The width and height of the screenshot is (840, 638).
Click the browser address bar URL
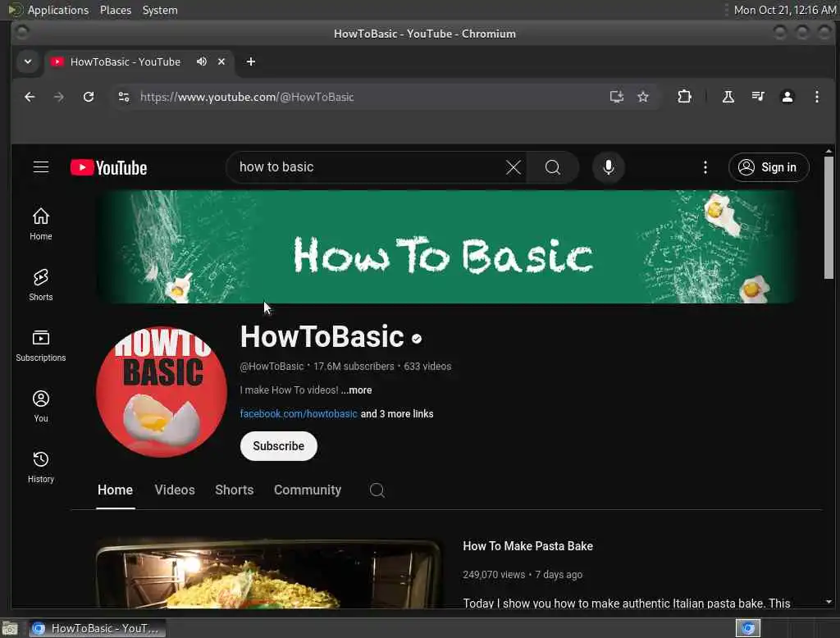coord(247,97)
